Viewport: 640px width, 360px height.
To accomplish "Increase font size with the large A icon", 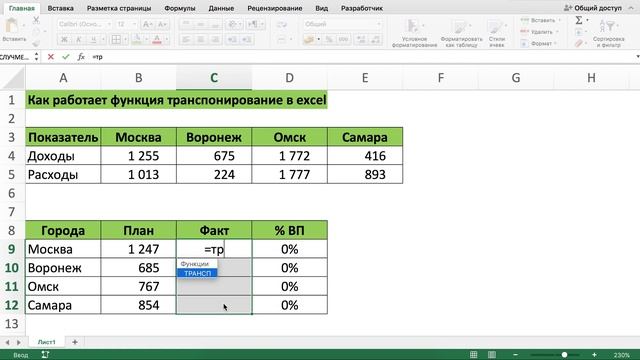I will click(x=147, y=24).
